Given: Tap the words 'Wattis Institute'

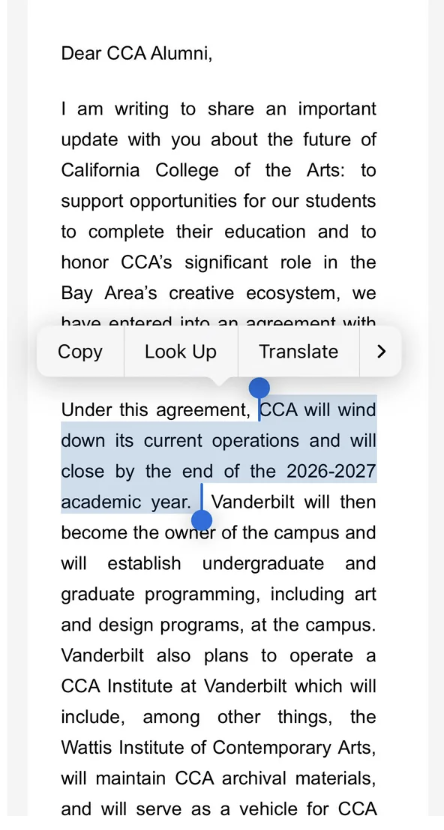Looking at the screenshot, I should tap(134, 747).
